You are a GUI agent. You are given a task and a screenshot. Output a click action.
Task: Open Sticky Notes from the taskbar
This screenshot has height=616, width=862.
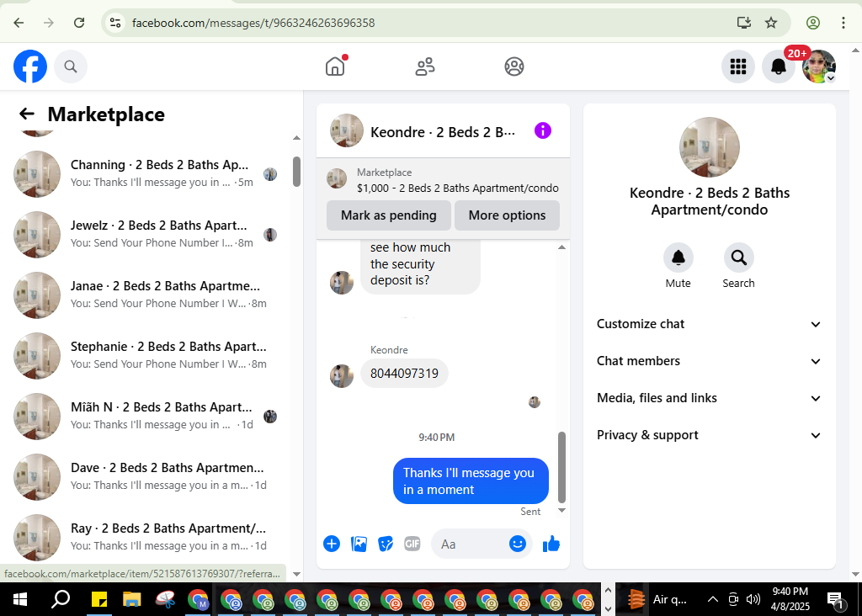[99, 599]
